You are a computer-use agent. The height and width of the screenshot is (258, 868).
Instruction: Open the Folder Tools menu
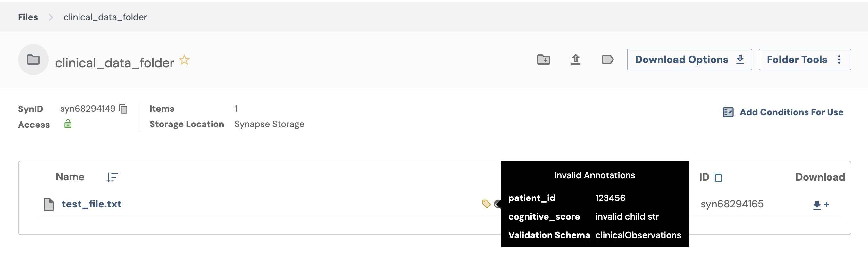[x=805, y=60]
